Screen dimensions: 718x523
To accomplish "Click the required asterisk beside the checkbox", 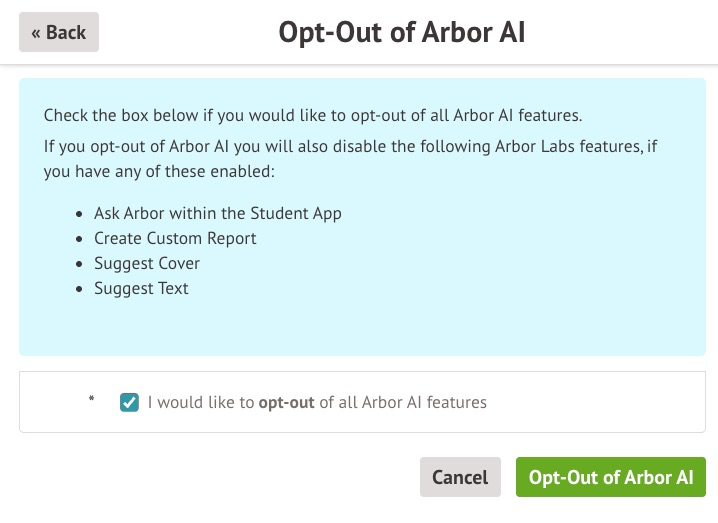I will pyautogui.click(x=92, y=401).
